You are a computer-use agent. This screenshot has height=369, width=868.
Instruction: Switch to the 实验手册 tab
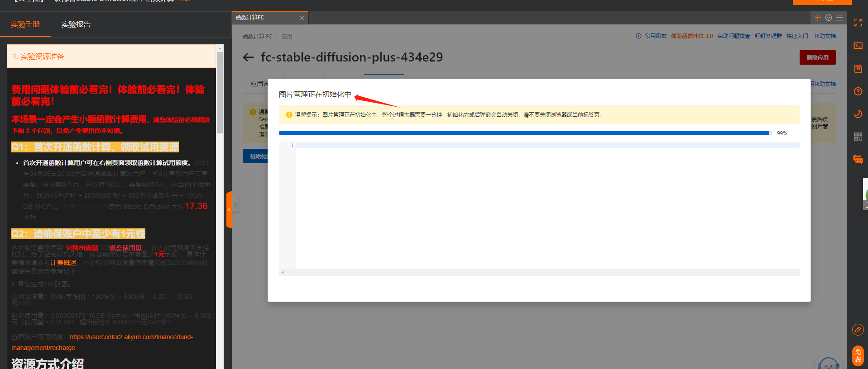tap(25, 24)
